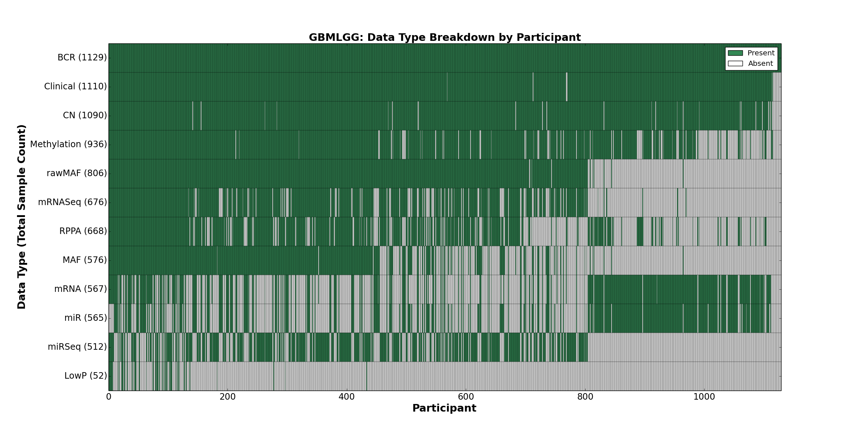868x434 pixels.
Task: Click the miRSeq (512) row label
Action: [77, 347]
